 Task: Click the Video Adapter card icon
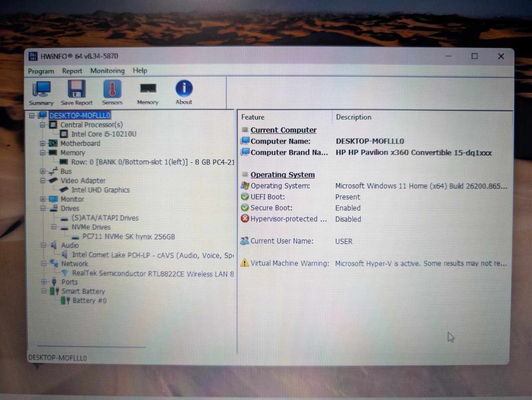click(53, 180)
